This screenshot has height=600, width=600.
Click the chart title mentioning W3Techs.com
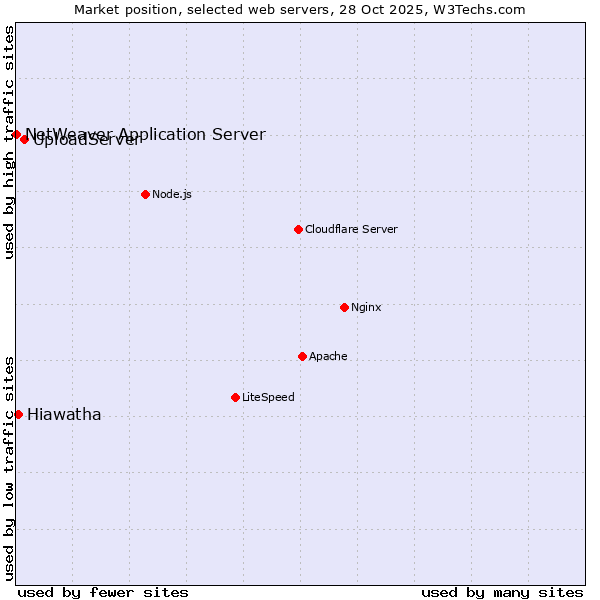[300, 9]
